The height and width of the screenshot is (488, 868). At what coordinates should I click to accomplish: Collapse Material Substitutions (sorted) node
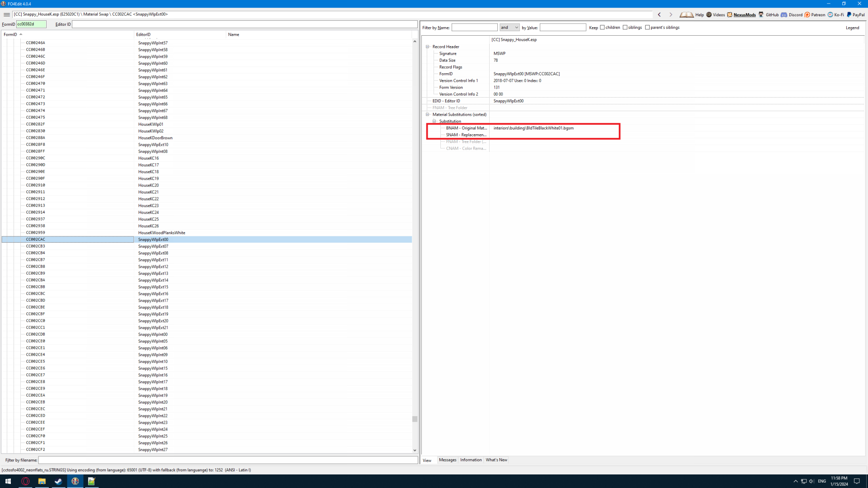coord(427,114)
